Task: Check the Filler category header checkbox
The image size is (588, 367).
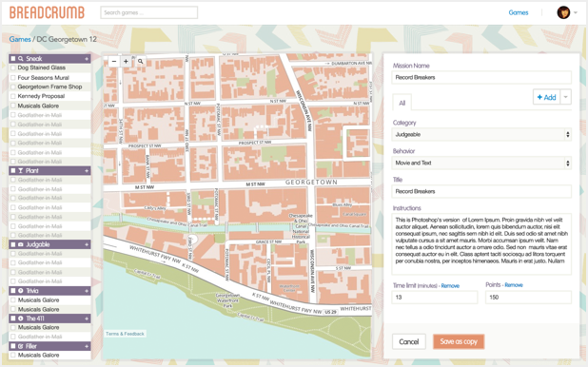Action: tap(13, 346)
